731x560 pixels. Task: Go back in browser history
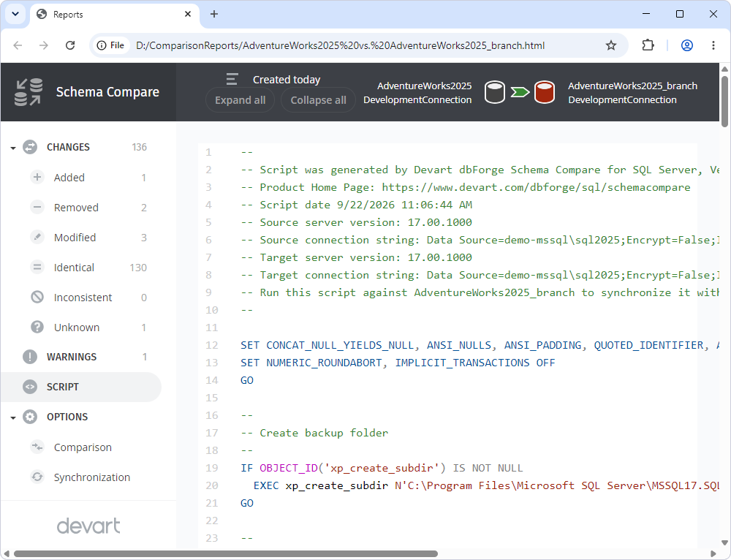pyautogui.click(x=18, y=45)
